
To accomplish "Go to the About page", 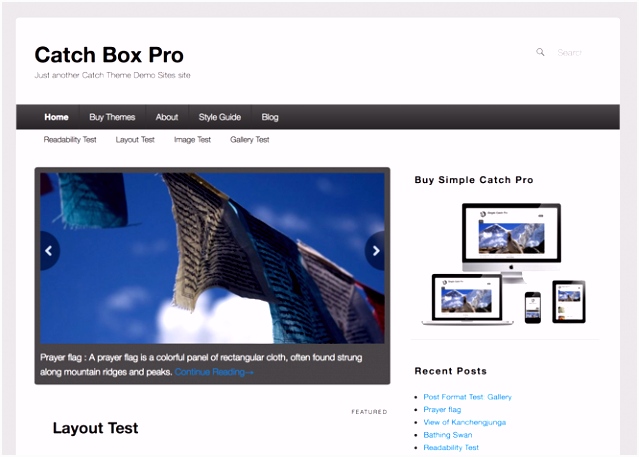I will tap(167, 117).
